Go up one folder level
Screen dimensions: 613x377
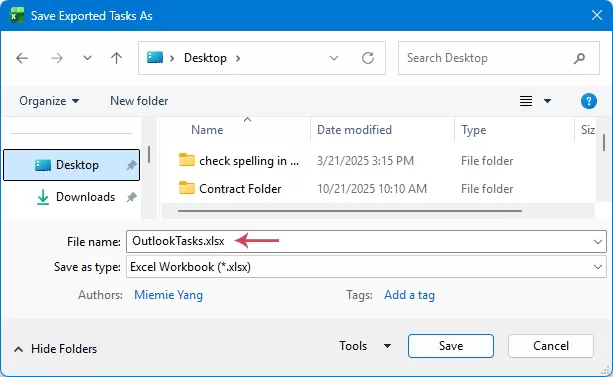[x=116, y=58]
